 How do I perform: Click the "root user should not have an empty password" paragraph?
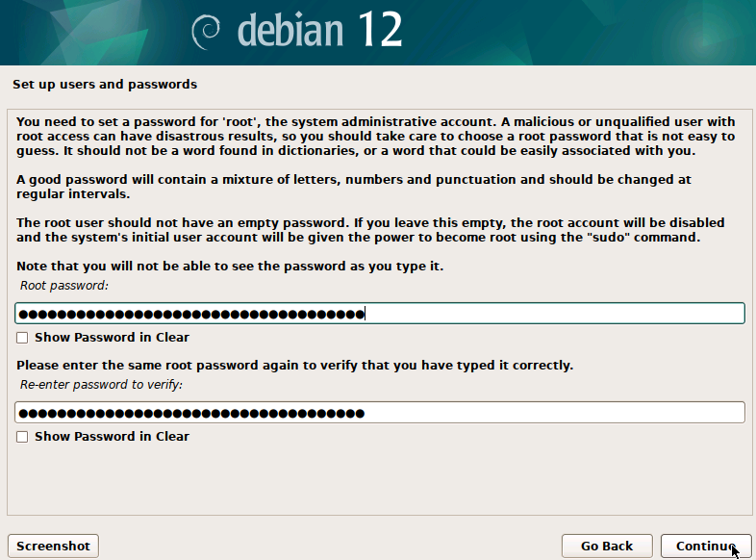point(370,230)
